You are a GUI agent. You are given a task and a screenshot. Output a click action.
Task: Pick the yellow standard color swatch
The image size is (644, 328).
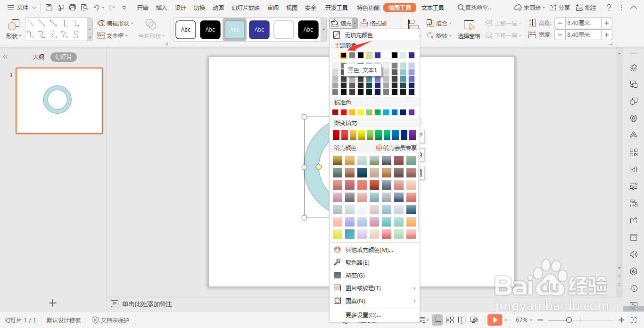tap(361, 112)
